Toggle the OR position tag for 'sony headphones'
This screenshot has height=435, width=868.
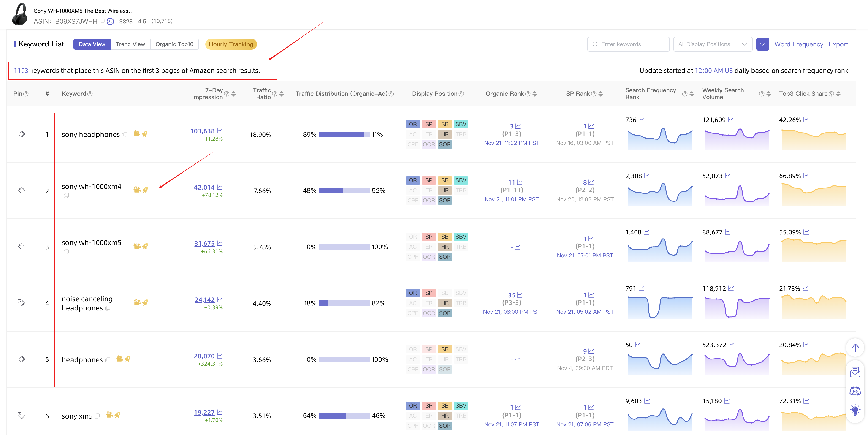point(413,124)
